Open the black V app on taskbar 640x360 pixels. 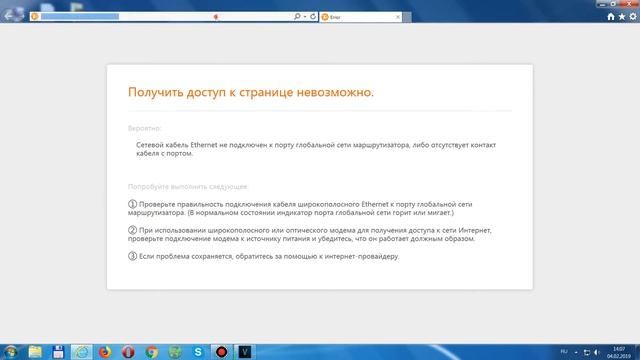pyautogui.click(x=244, y=352)
